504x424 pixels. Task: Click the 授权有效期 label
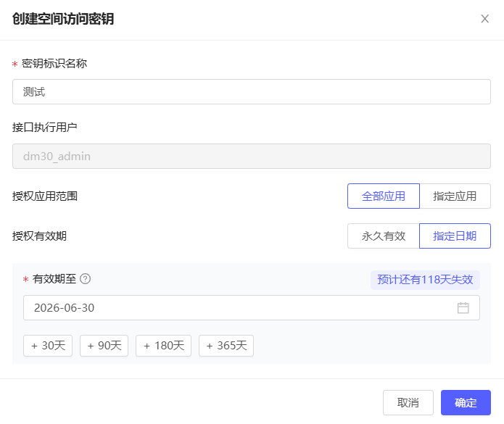[x=44, y=236]
